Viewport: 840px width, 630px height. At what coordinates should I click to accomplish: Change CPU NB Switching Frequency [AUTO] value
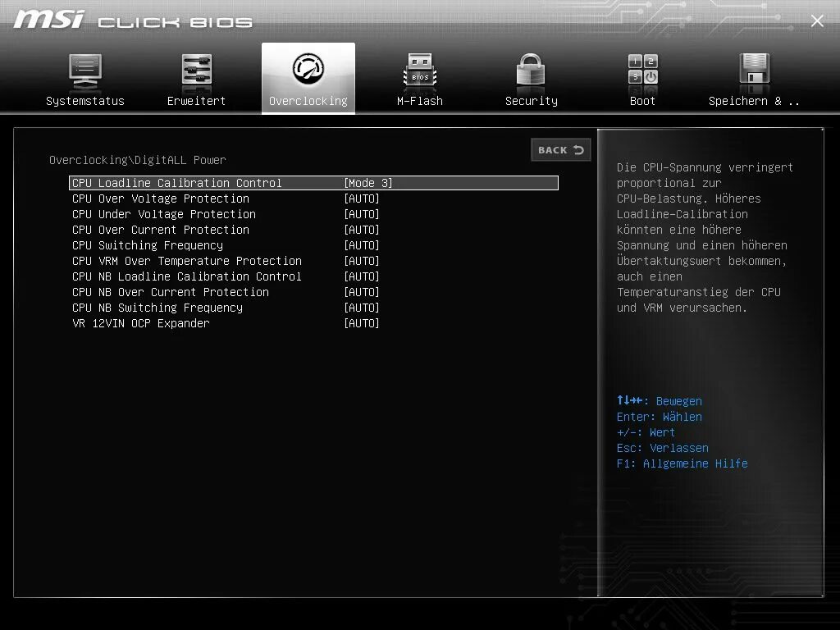click(362, 307)
